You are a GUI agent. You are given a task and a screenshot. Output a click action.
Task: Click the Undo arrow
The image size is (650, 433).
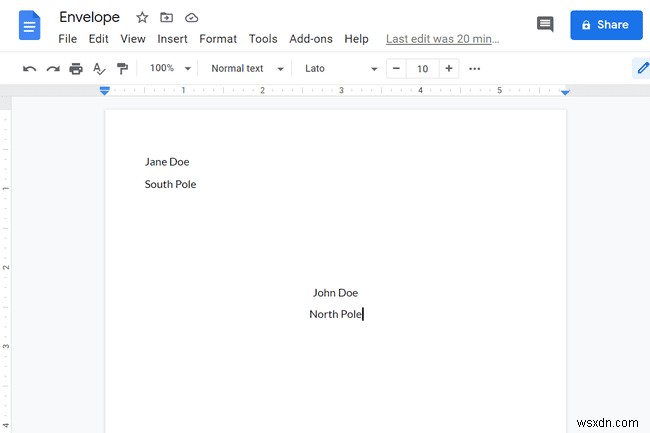(29, 68)
